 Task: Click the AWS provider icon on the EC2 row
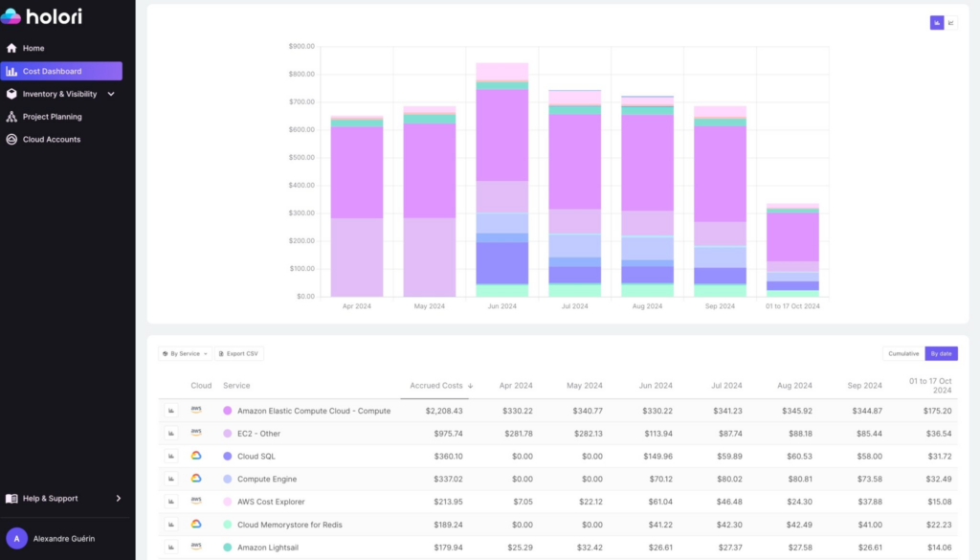pos(197,433)
